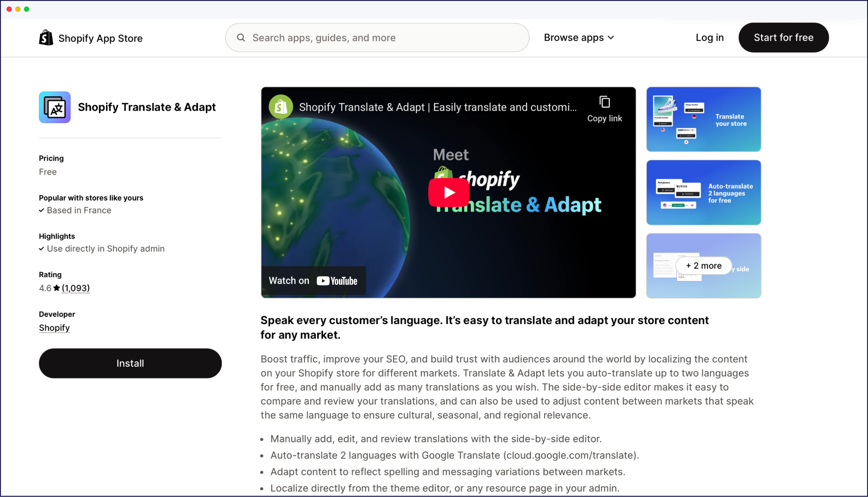Viewport: 868px width, 497px height.
Task: Click the video title text link
Action: pyautogui.click(x=437, y=107)
